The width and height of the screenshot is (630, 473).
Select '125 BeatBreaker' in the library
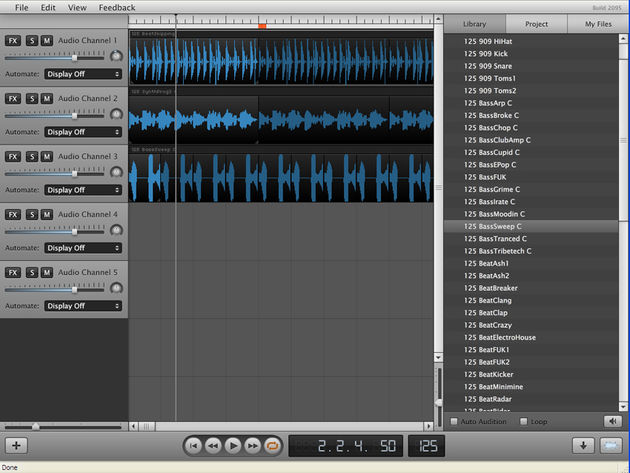pos(531,288)
